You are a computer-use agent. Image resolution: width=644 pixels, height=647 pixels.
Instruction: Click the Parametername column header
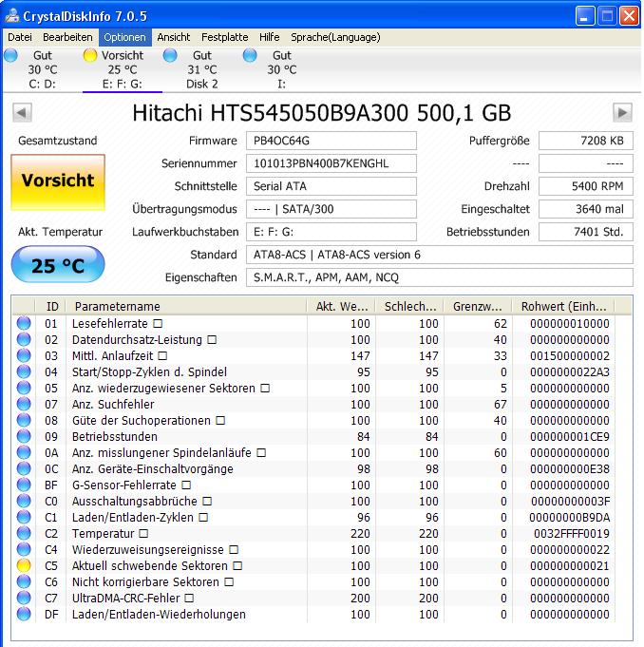[x=186, y=307]
